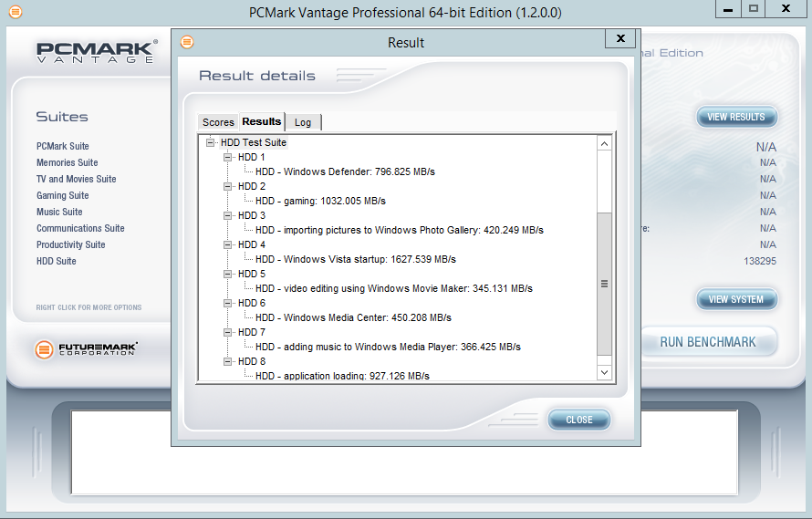Select HDD Suite
This screenshot has width=812, height=519.
pyautogui.click(x=56, y=261)
